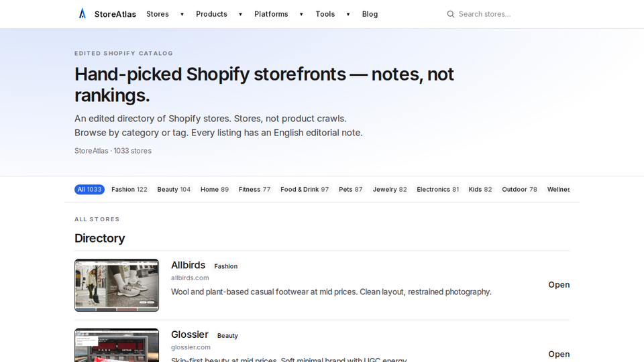This screenshot has width=644, height=362.
Task: Click Open for the Allbirds listing
Action: 559,285
